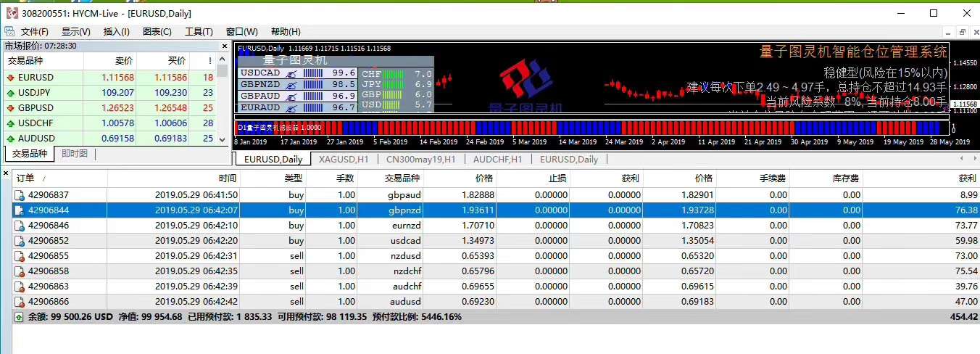980x354 pixels.
Task: Click the market watch scrollbar down arrow
Action: 223,139
